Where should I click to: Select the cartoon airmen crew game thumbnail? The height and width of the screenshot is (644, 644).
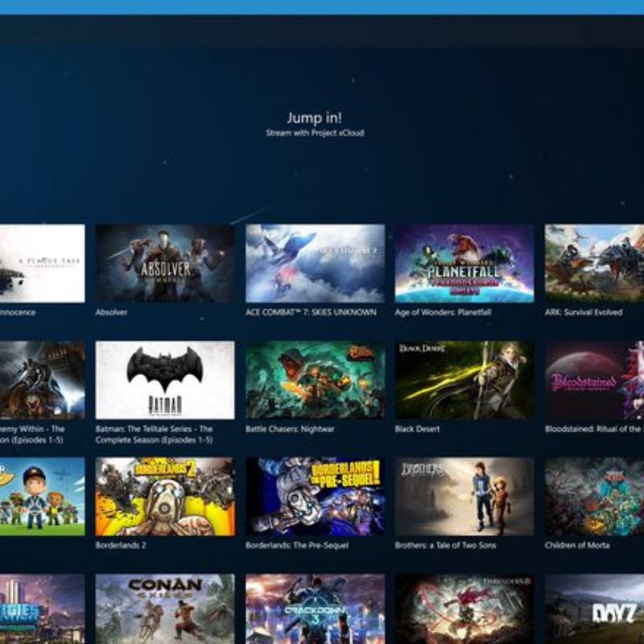pos(43,497)
